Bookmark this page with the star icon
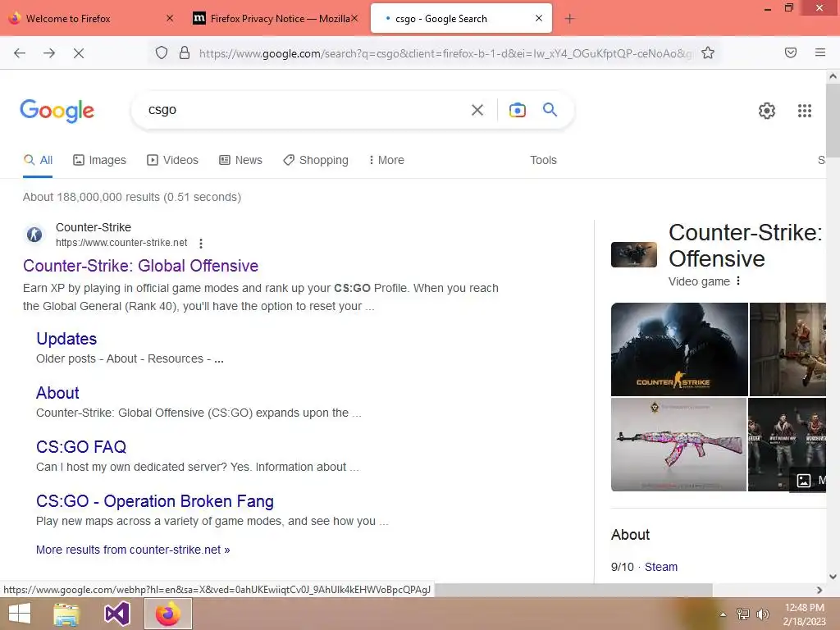The height and width of the screenshot is (630, 840). (708, 52)
